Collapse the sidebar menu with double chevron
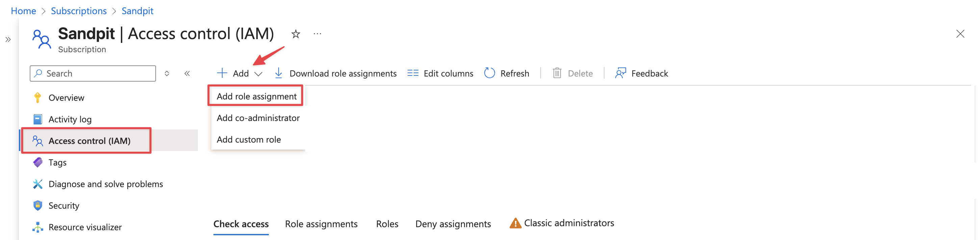Image resolution: width=980 pixels, height=240 pixels. point(187,73)
